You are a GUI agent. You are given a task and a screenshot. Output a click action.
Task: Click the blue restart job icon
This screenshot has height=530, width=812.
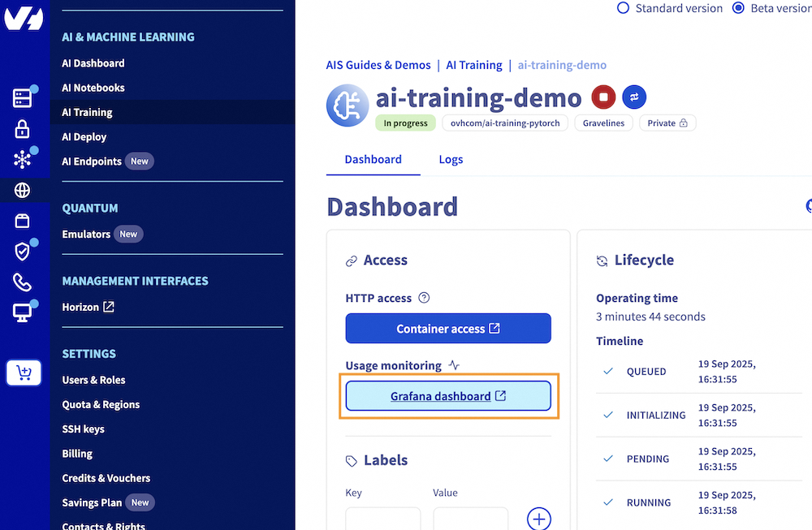[634, 97]
